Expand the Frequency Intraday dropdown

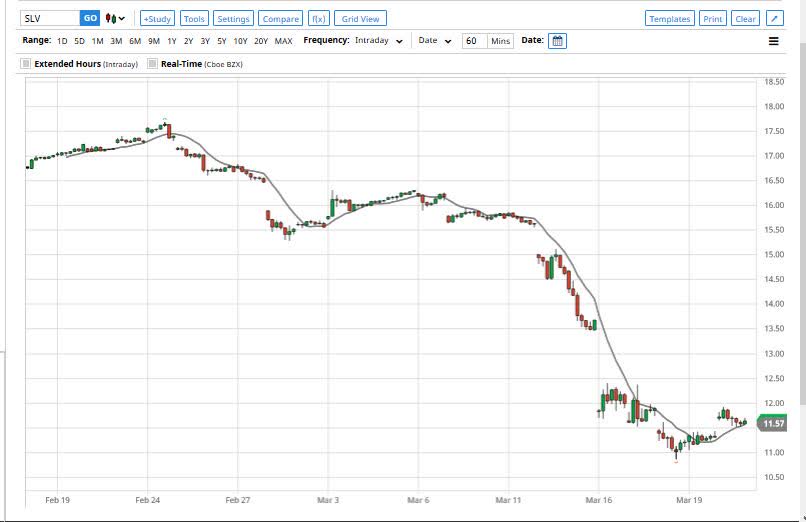379,41
